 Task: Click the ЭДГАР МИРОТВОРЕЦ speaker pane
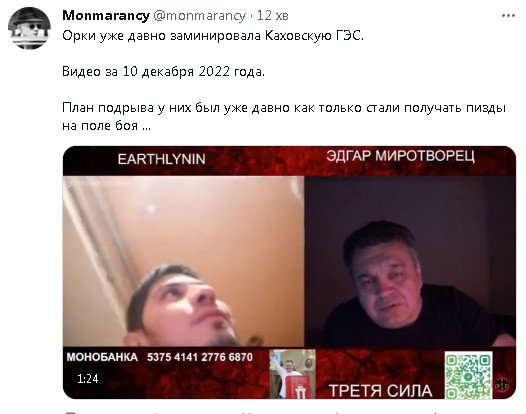click(411, 261)
